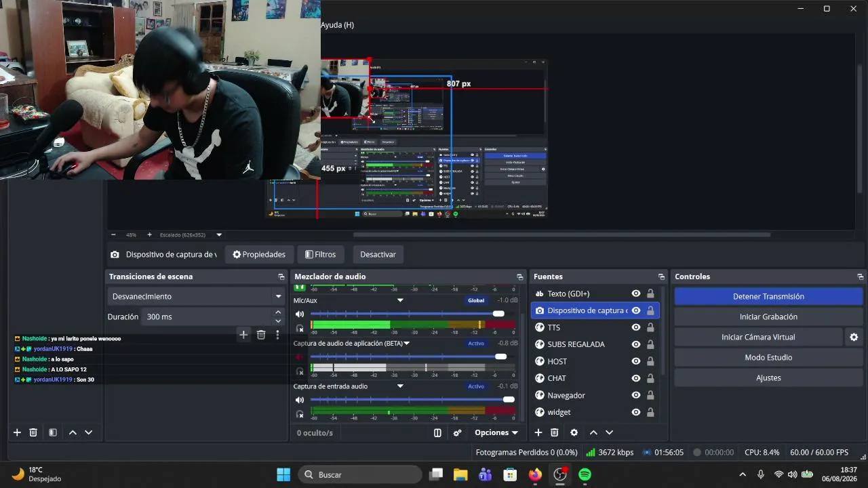Start the virtual camera
868x488 pixels.
(758, 337)
